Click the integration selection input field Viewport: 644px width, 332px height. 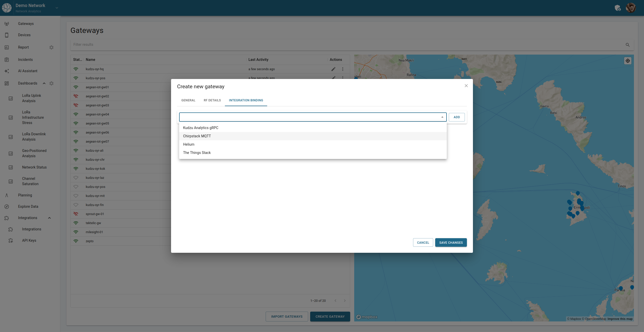309,117
